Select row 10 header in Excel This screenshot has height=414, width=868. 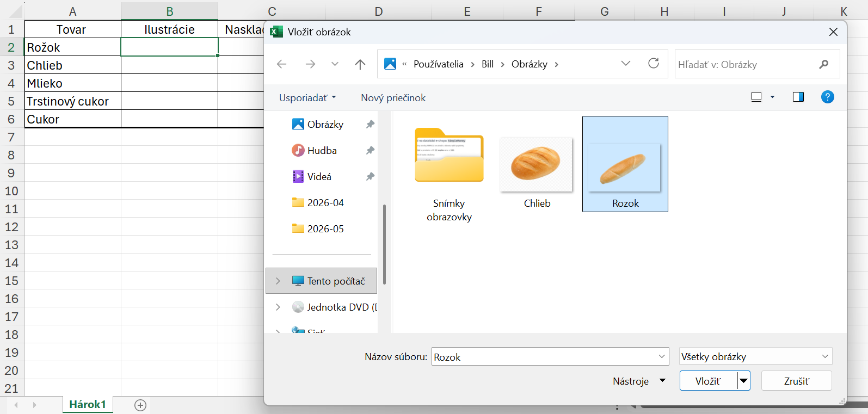[11, 191]
